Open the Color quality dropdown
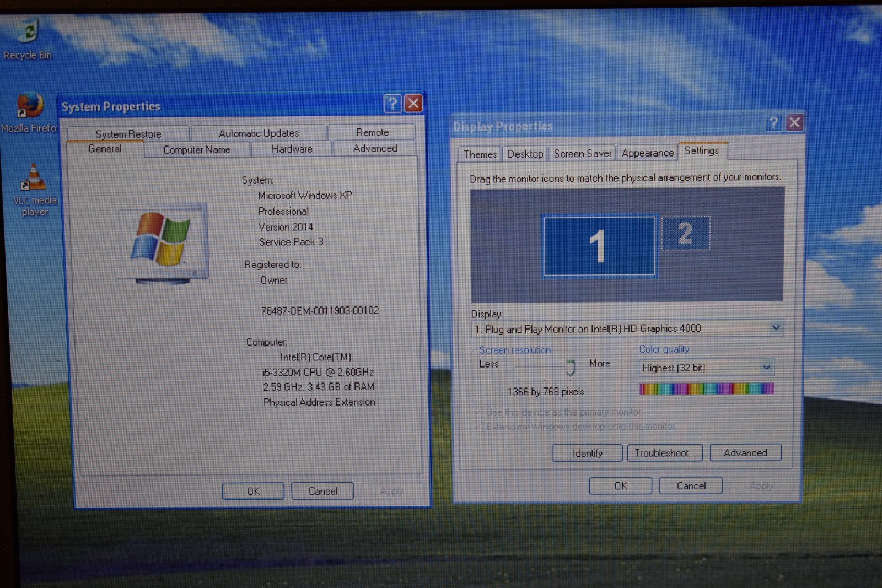The image size is (882, 588). (x=766, y=368)
